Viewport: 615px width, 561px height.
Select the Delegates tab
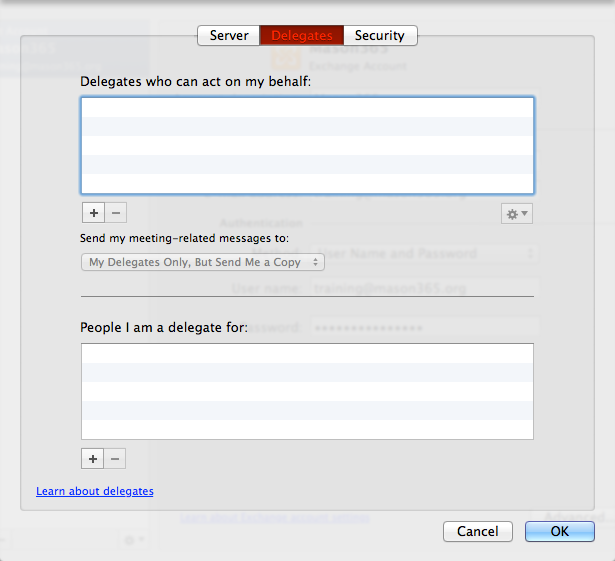point(302,35)
